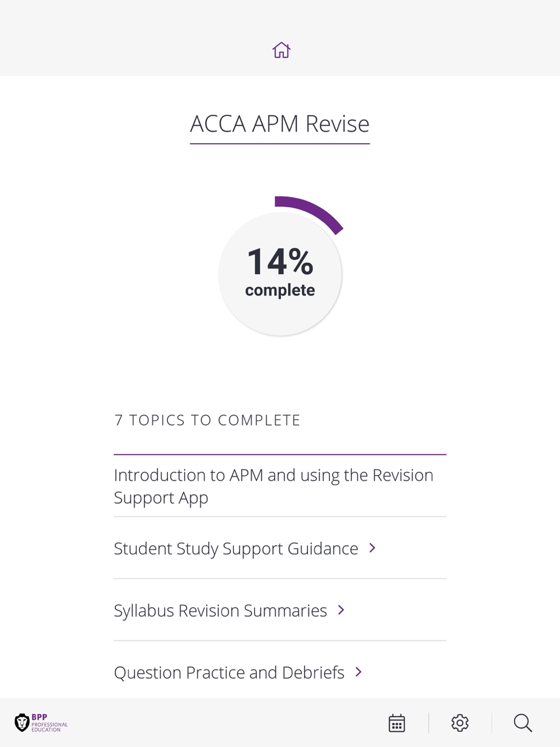Open Student Study Support Guidance topic
The image size is (560, 747).
(280, 548)
